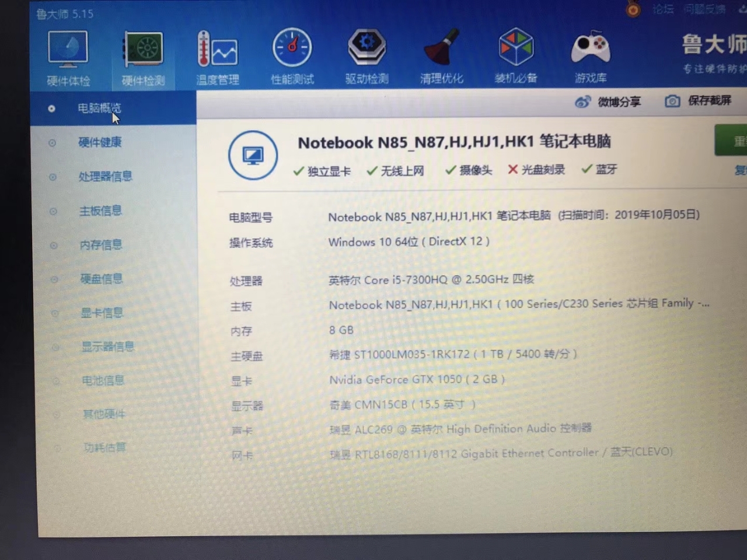
Task: Click the 光盘刻录 feature label
Action: coord(543,169)
